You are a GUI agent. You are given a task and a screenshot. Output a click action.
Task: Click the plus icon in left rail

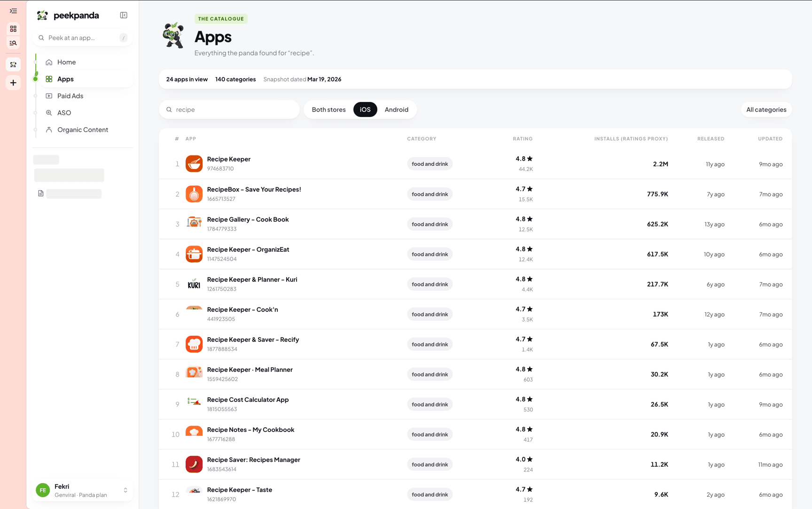(x=13, y=83)
